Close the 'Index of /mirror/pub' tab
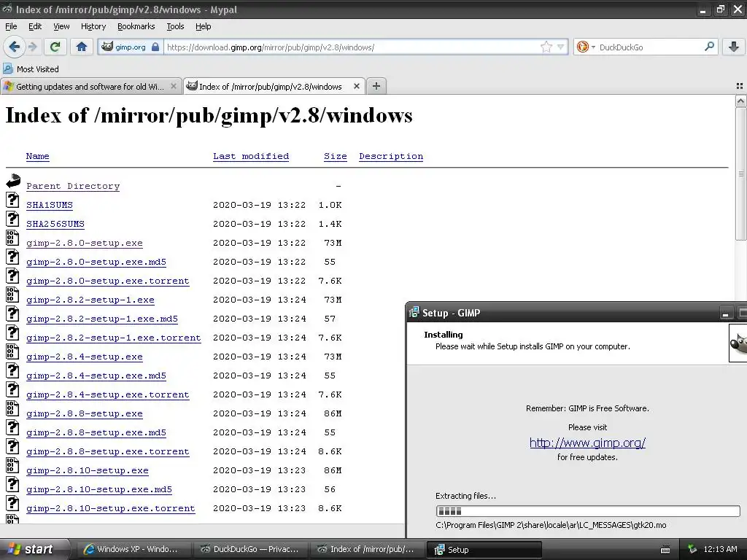Screen dimensions: 747x560 (x=356, y=86)
